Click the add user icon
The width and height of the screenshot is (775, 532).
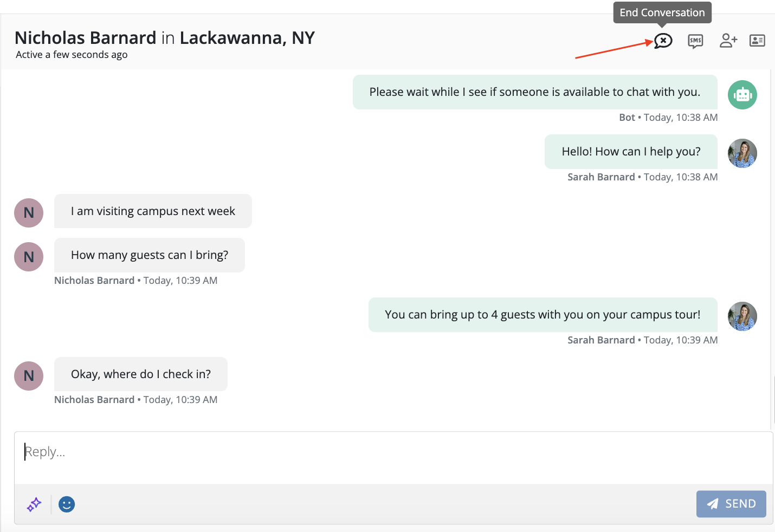(728, 41)
